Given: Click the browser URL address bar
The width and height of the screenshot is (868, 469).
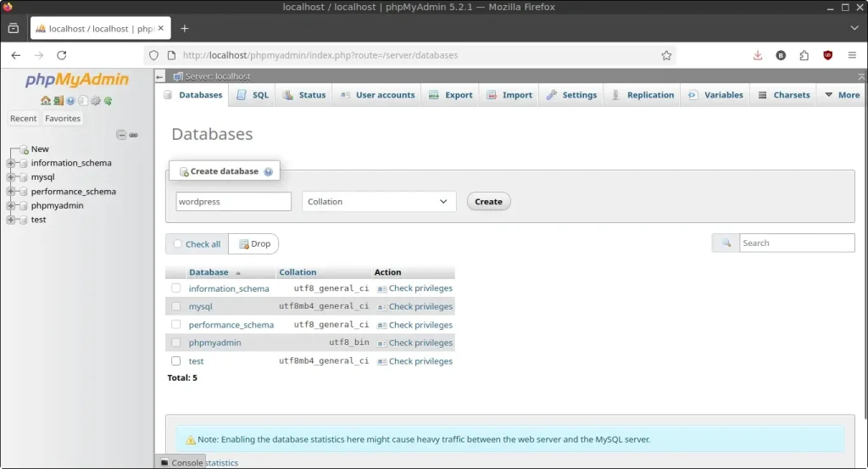Looking at the screenshot, I should (x=409, y=55).
